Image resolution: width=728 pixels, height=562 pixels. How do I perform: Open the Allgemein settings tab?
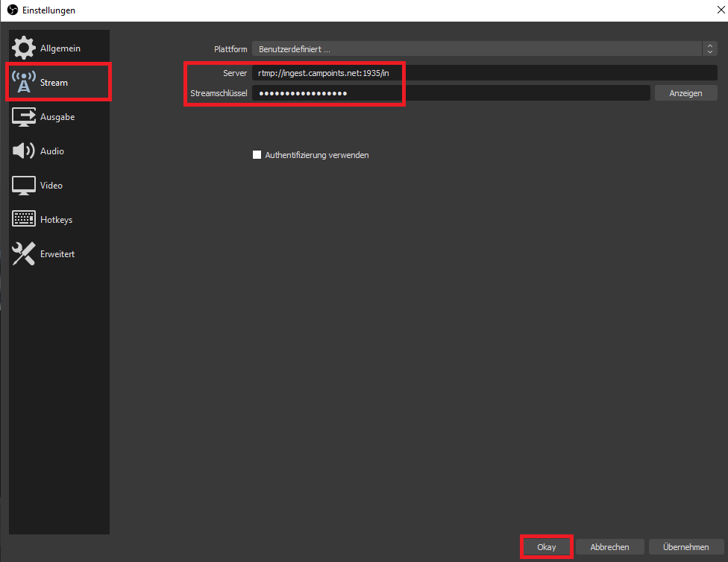(x=60, y=48)
